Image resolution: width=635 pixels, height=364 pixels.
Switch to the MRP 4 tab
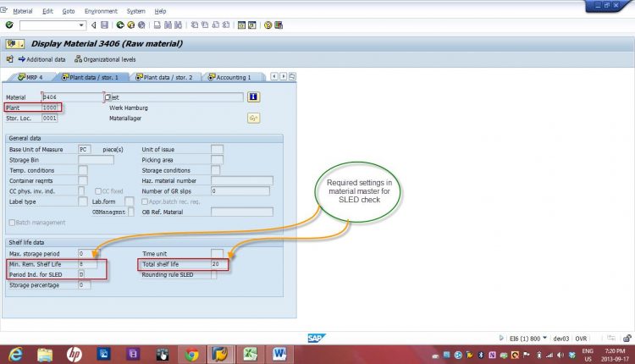pyautogui.click(x=30, y=77)
